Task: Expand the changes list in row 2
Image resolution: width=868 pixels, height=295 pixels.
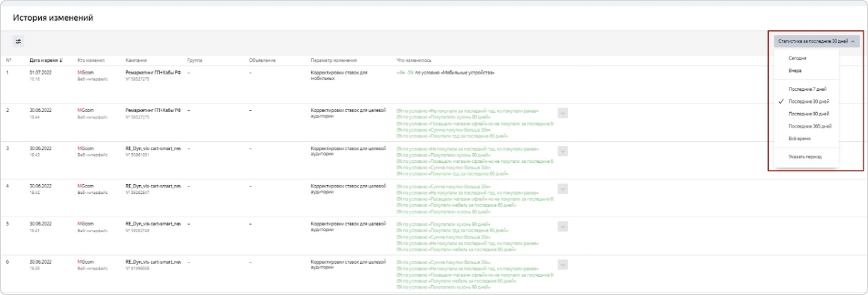Action: pyautogui.click(x=562, y=113)
